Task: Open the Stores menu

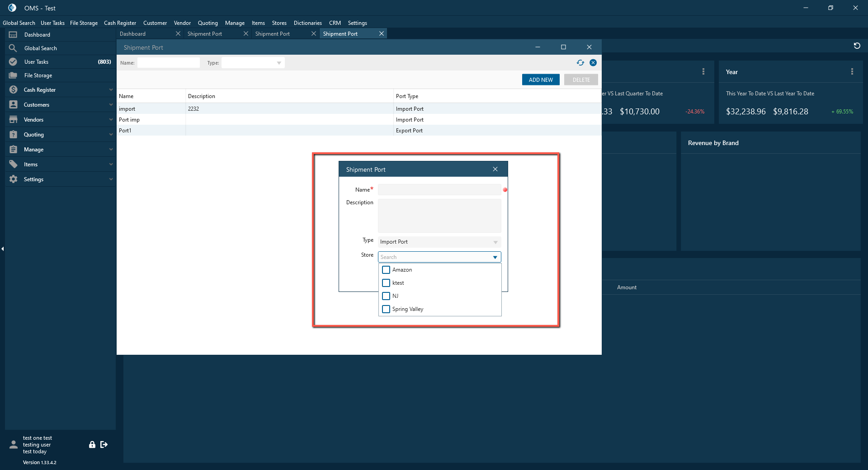Action: click(279, 23)
